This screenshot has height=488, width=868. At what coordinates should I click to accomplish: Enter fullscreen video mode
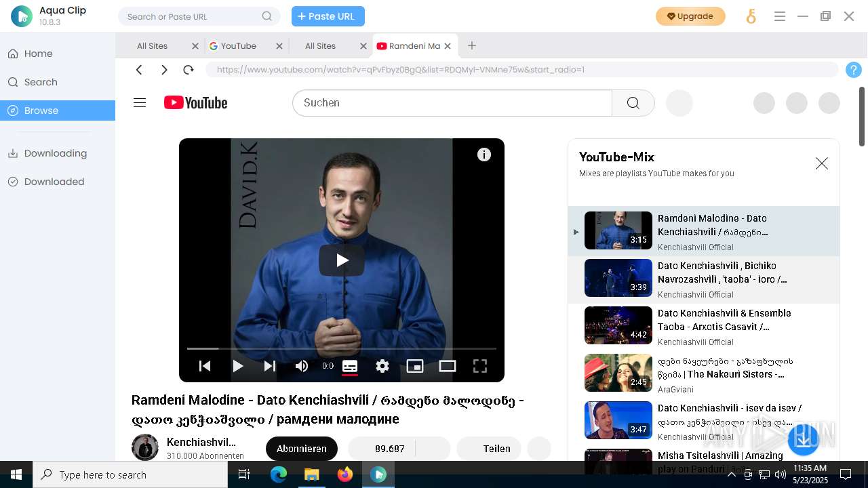coord(480,366)
